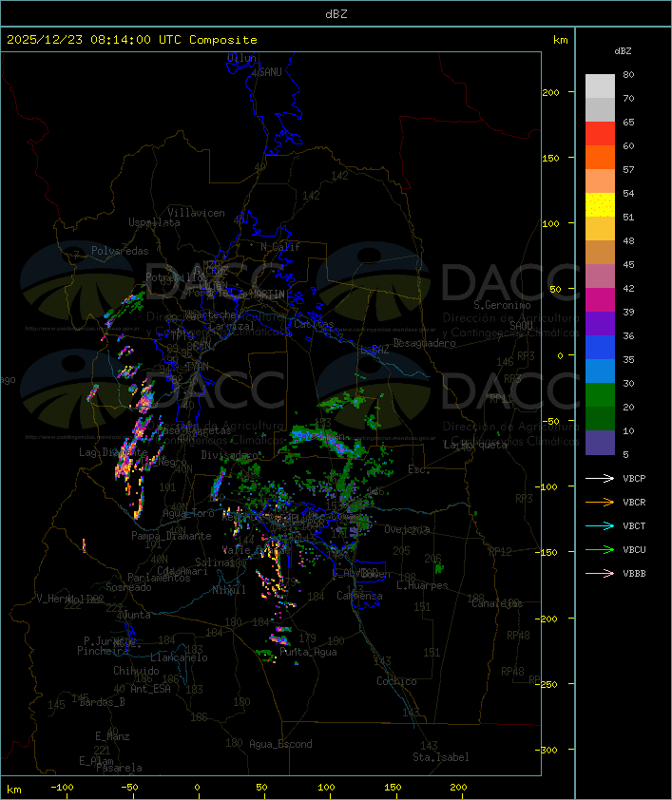Select the green 20–30 dBZ swatch

pos(600,395)
